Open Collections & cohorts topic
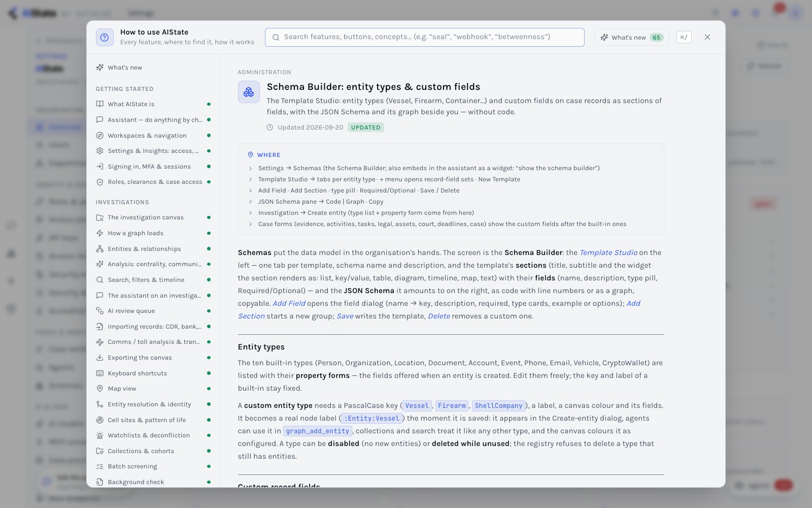Image resolution: width=812 pixels, height=508 pixels. click(153, 451)
